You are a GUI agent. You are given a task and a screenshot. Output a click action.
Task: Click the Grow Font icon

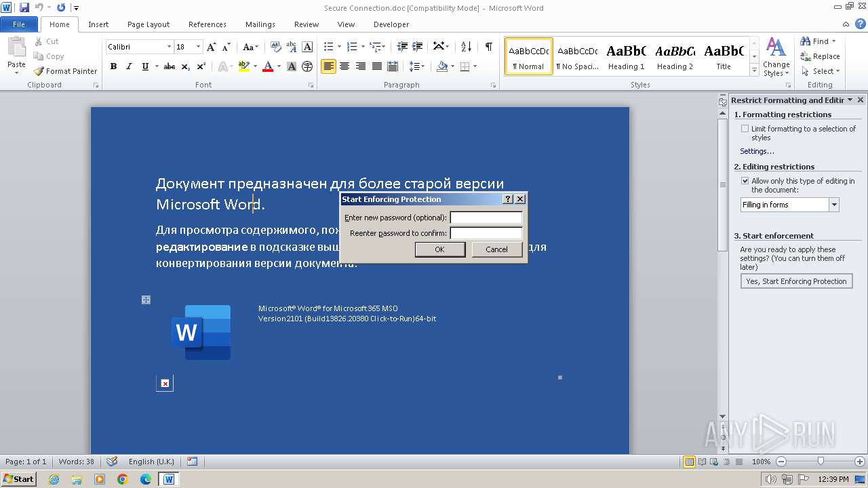tap(212, 47)
